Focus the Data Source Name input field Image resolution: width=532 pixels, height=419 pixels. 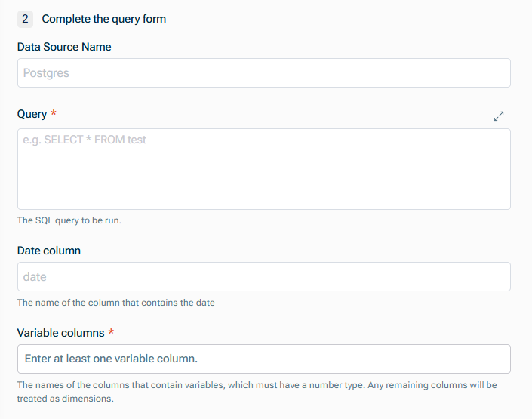coord(264,73)
